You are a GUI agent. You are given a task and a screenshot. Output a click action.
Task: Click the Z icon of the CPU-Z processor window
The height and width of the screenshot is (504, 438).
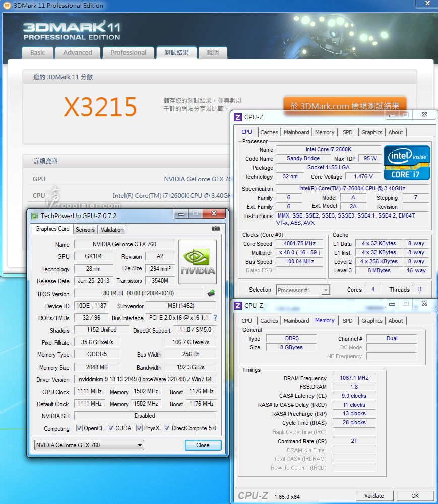tap(238, 117)
